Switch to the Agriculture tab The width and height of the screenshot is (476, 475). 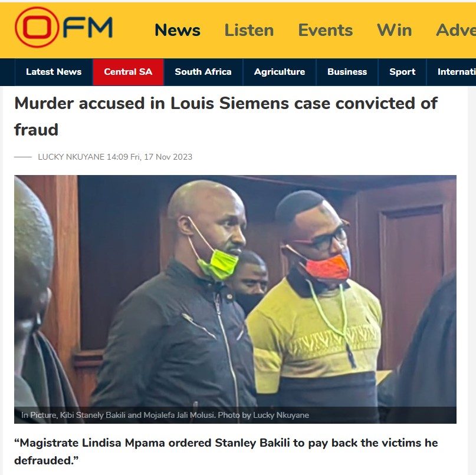[279, 72]
